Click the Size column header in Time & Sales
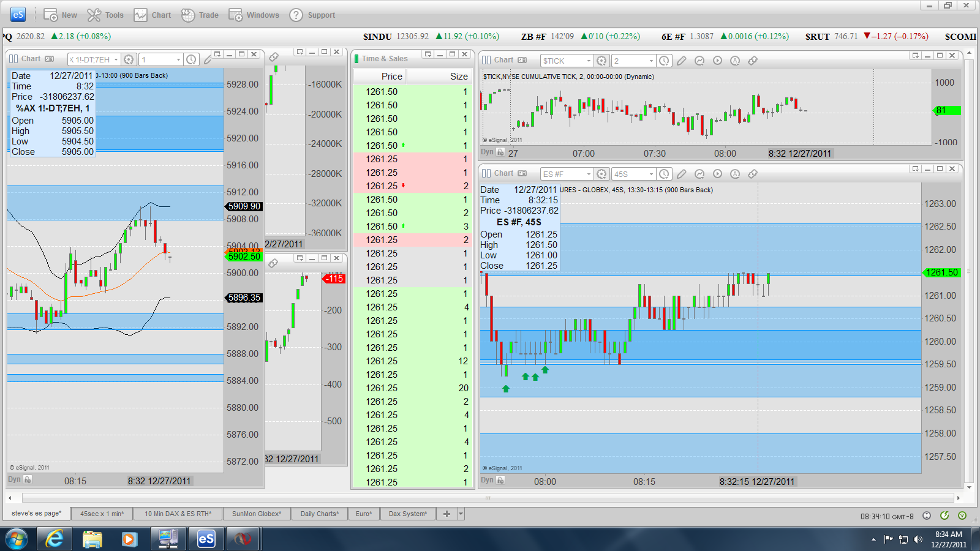The image size is (980, 551). click(439, 76)
